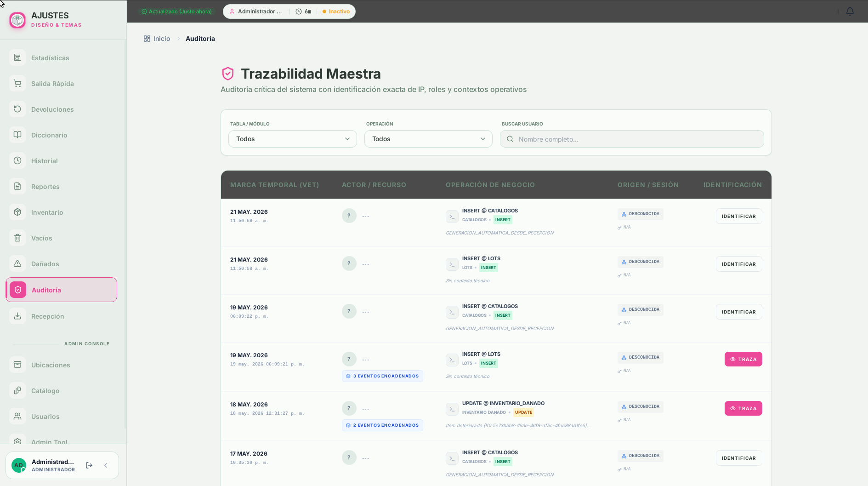Click Identificar for 21 May 11:50:58 row
The height and width of the screenshot is (486, 868).
(739, 264)
